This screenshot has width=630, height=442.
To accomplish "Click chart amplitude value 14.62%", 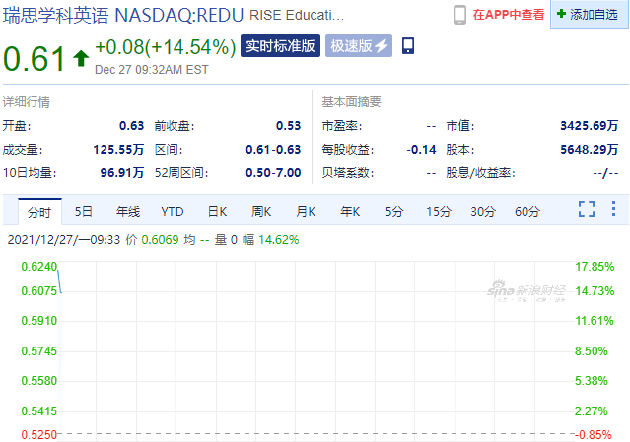I will (x=279, y=240).
